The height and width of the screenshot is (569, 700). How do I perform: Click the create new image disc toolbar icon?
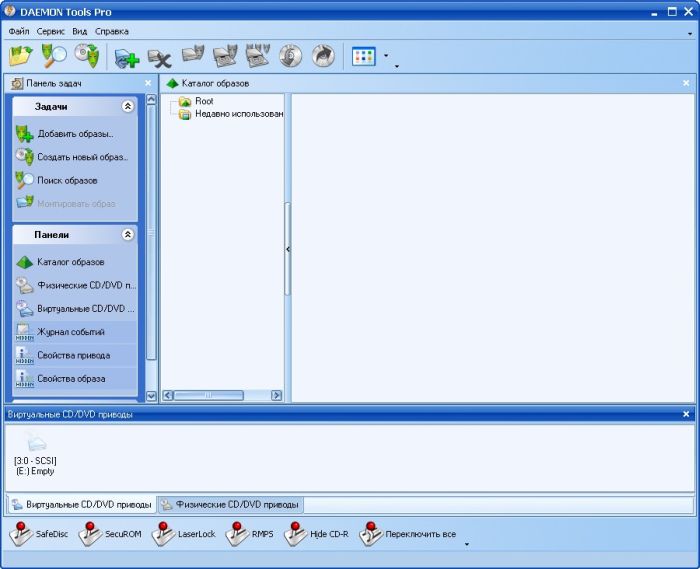[x=87, y=56]
